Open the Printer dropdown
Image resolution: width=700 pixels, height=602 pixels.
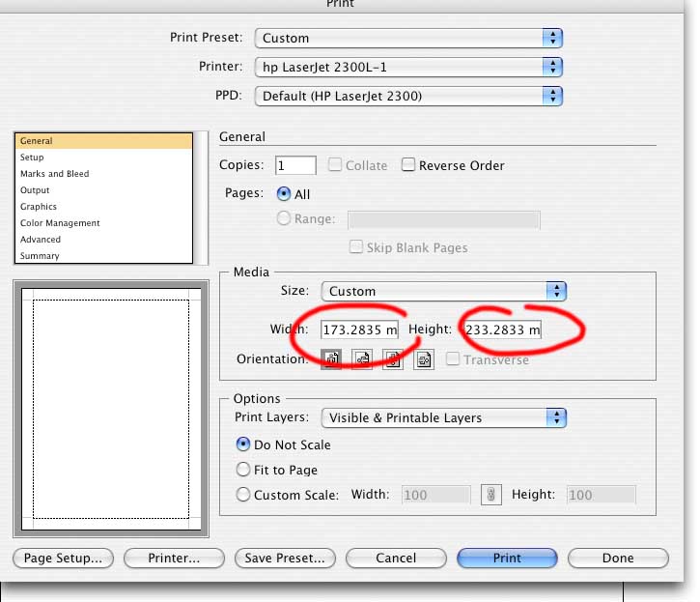coord(408,67)
